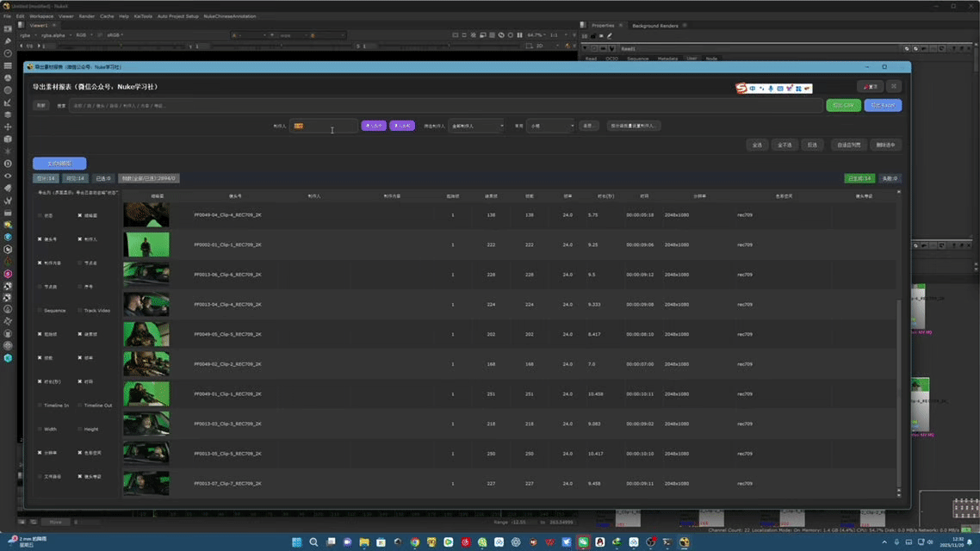Open File Explorer from the taskbar
Image resolution: width=980 pixels, height=551 pixels.
tap(364, 542)
